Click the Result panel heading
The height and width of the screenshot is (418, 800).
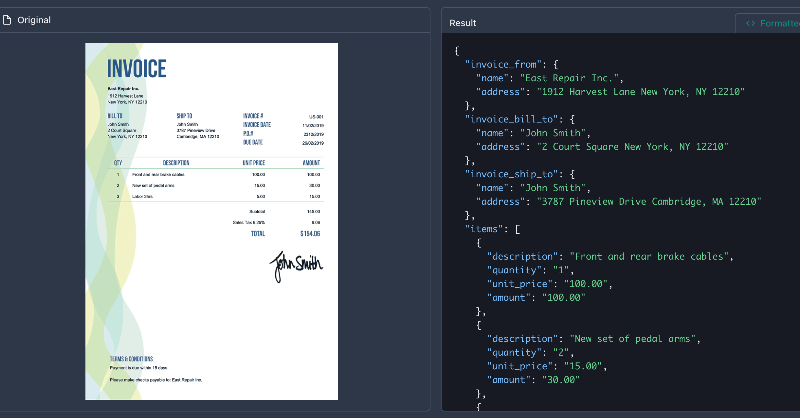[x=462, y=23]
